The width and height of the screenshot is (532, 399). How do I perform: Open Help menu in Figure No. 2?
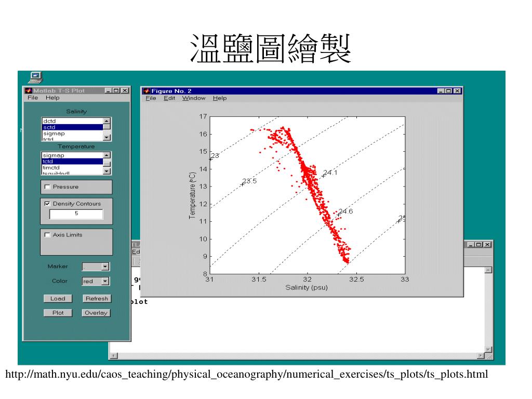click(x=220, y=98)
